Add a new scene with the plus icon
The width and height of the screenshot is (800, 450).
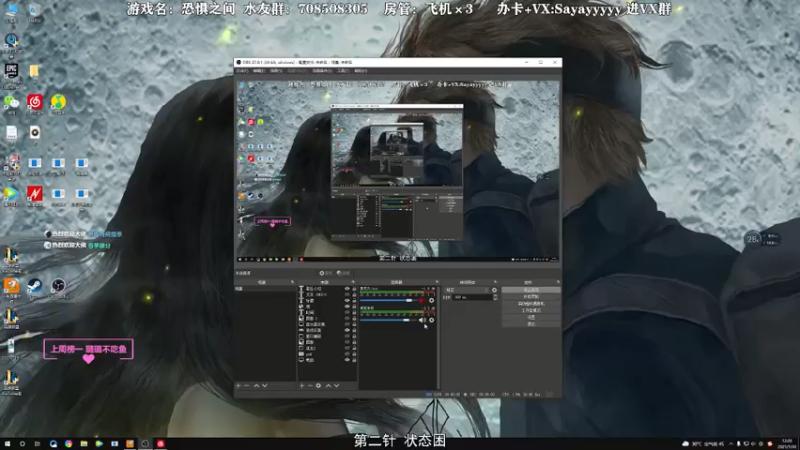(x=238, y=386)
